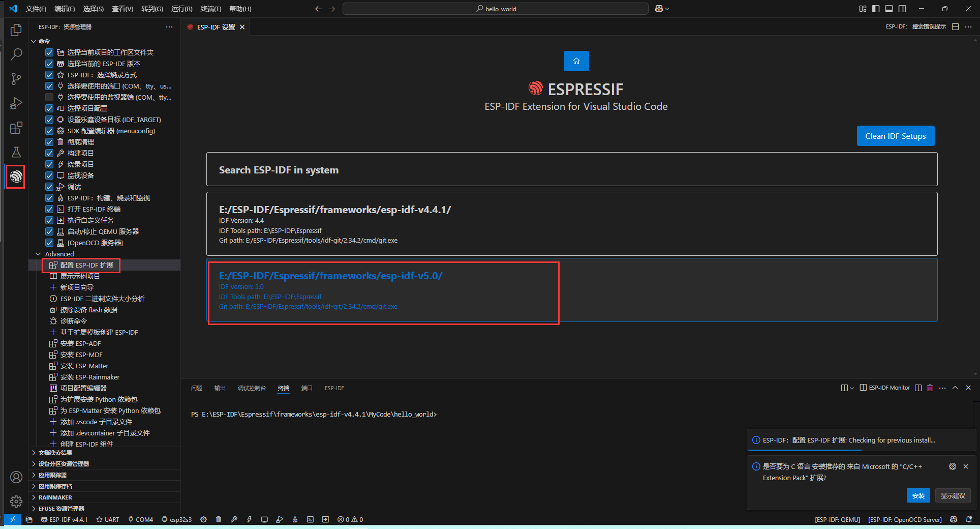The image size is (980, 529).
Task: Toggle '烧录项目' checkbox
Action: [49, 164]
